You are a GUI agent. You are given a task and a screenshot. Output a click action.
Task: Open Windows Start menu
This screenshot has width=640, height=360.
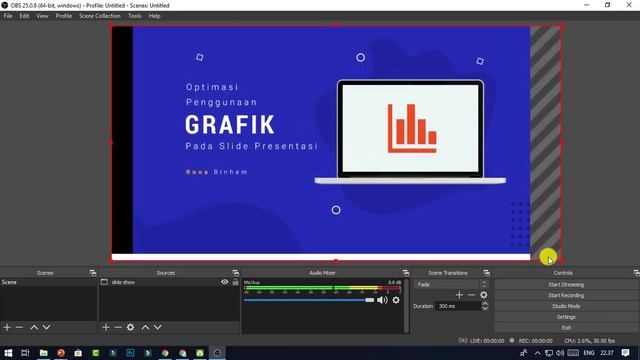click(x=8, y=353)
